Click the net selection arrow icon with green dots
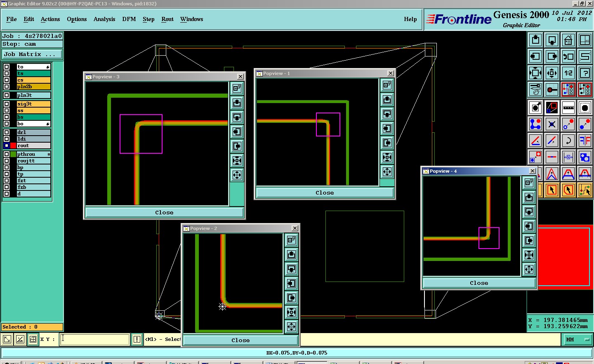 coord(585,190)
